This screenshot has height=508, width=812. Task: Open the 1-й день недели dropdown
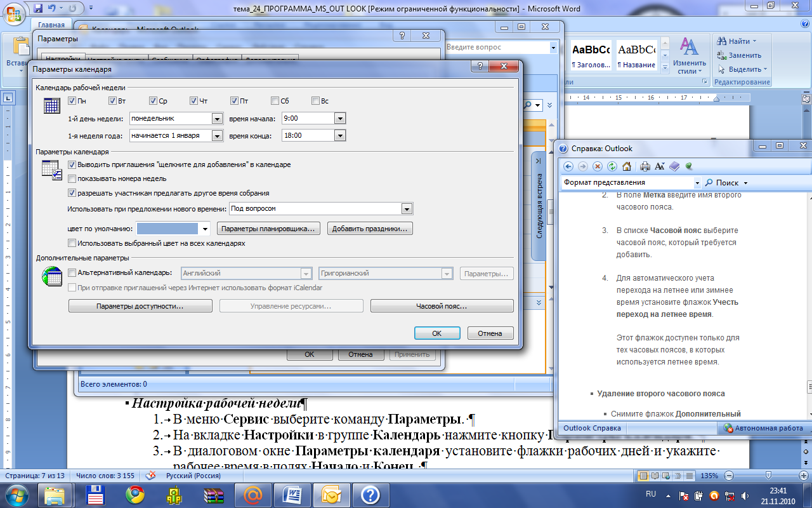pos(217,119)
